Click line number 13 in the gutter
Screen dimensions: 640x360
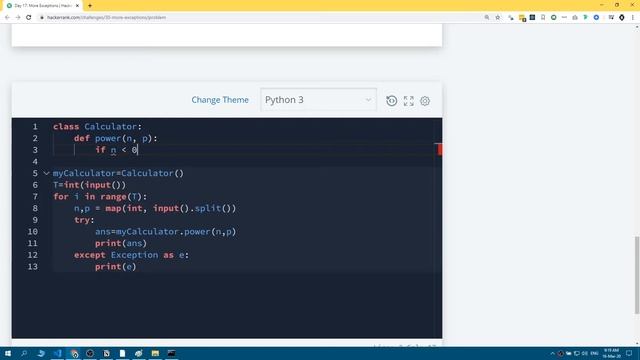click(33, 267)
